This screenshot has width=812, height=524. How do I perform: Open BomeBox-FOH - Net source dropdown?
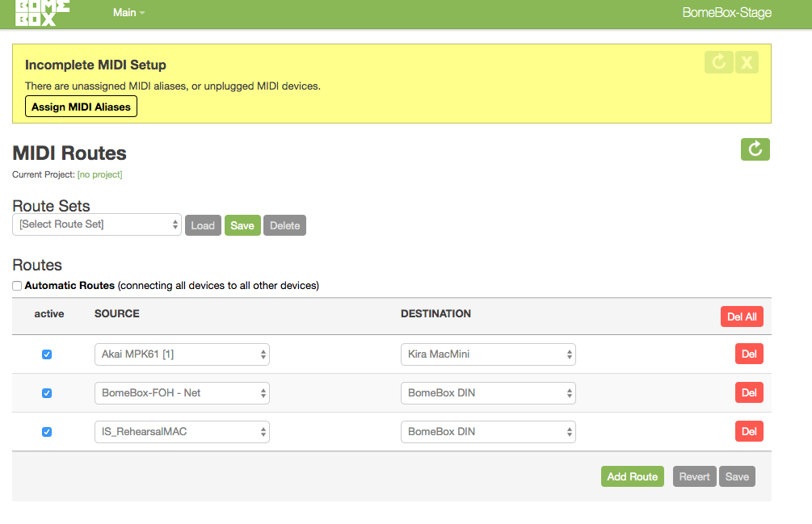(x=182, y=393)
